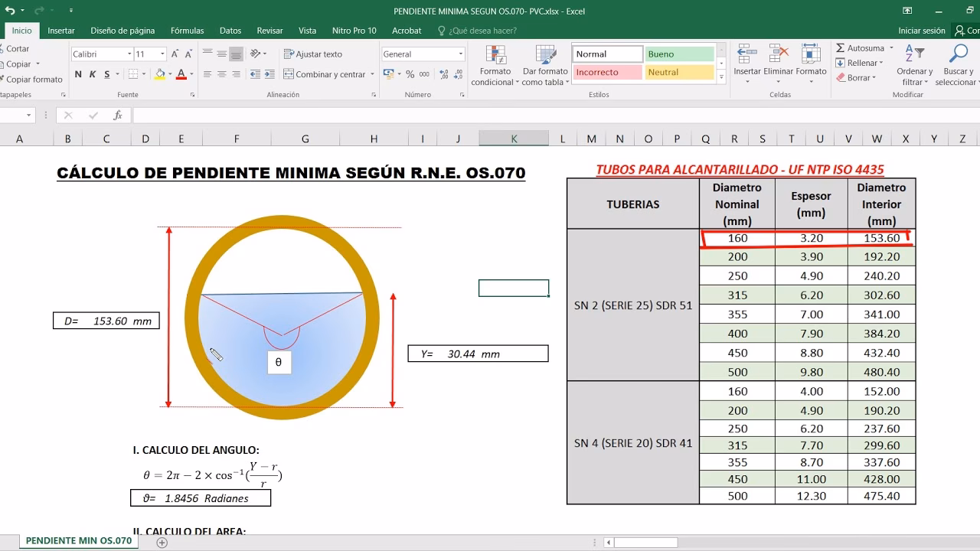This screenshot has height=551, width=980.
Task: Click the Formato condicional icon
Action: click(496, 56)
